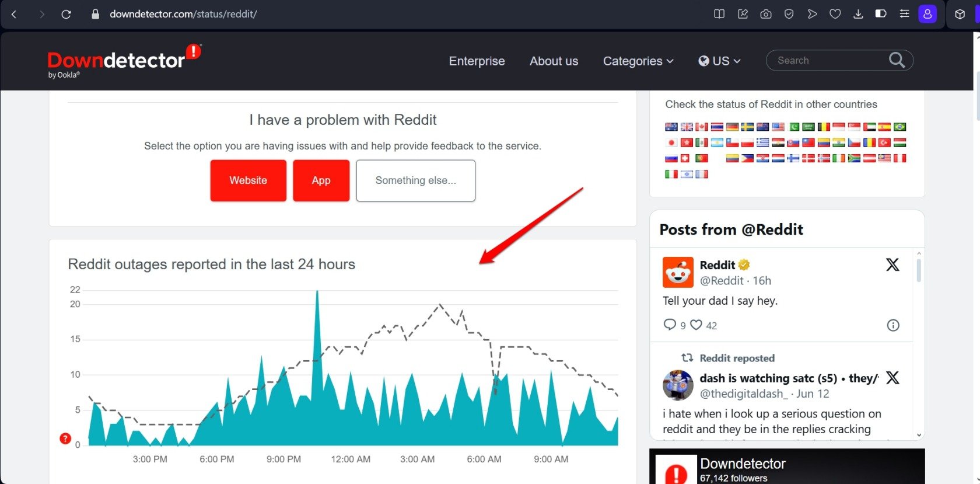980x484 pixels.
Task: Select the Sweden flag
Action: (x=747, y=127)
